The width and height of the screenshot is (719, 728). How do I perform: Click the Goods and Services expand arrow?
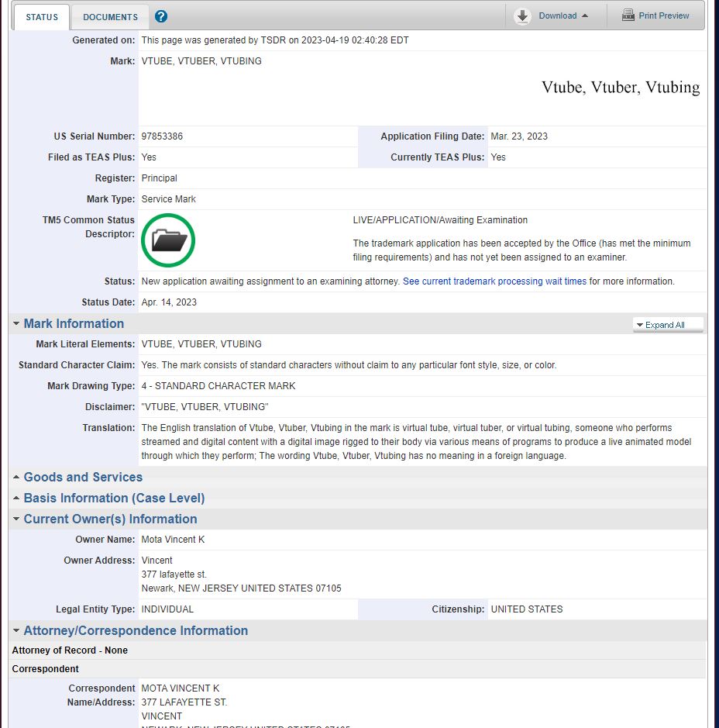(x=16, y=477)
